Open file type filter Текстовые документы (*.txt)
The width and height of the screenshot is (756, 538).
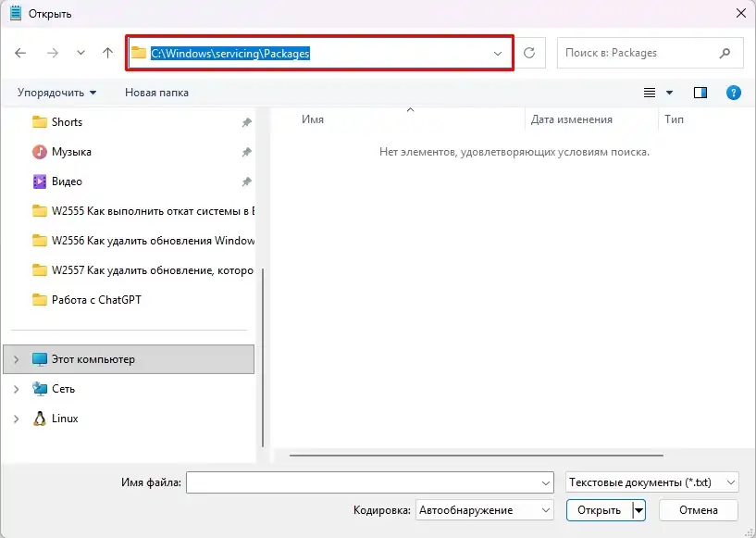pos(651,482)
